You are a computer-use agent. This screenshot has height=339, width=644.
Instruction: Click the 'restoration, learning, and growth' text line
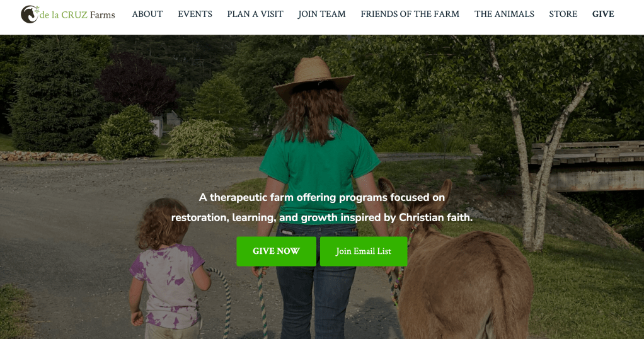pyautogui.click(x=322, y=217)
